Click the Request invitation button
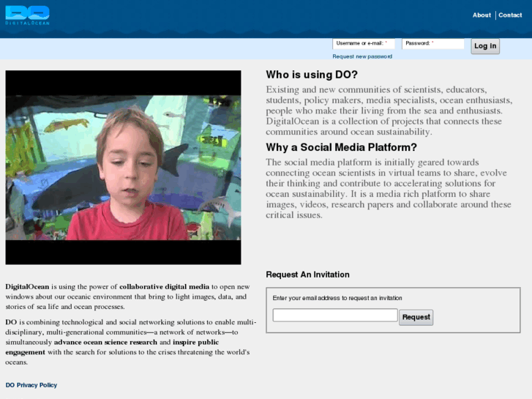The image size is (532, 399). coord(416,317)
